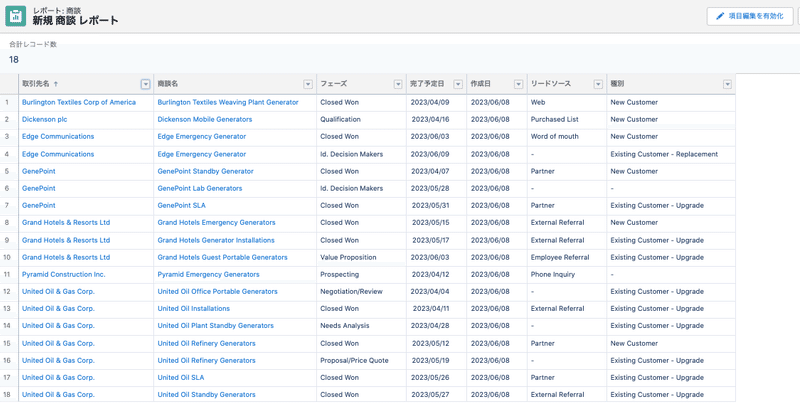Open Grand Hotels Emergency Generators opportunity
The image size is (800, 409).
coord(216,222)
